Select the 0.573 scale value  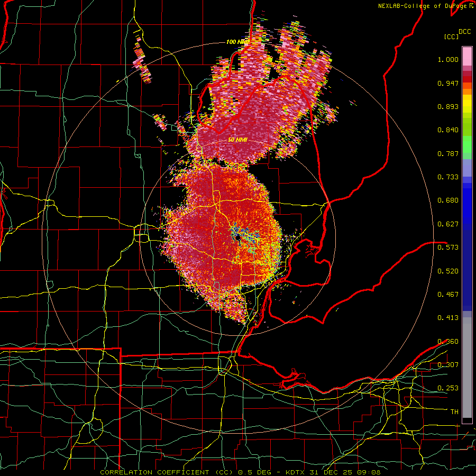pos(448,248)
